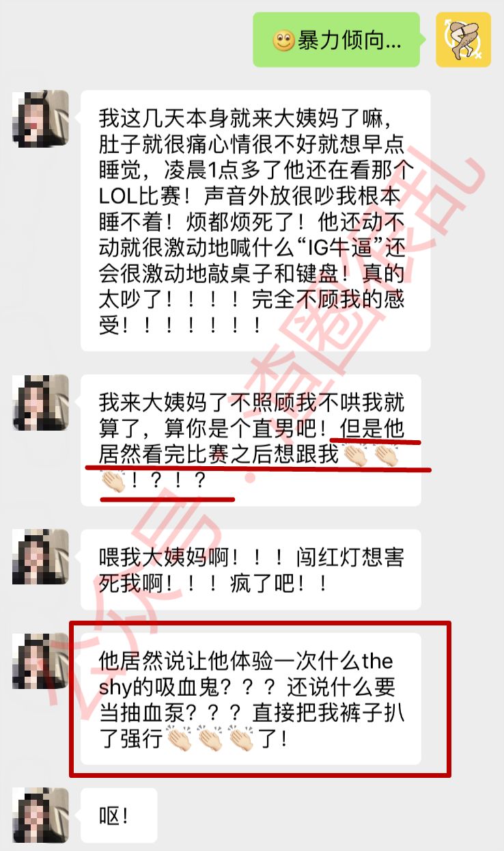Select the message starting 我这几天本身就来大姨妈了嘛
This screenshot has width=504, height=851.
(x=255, y=221)
